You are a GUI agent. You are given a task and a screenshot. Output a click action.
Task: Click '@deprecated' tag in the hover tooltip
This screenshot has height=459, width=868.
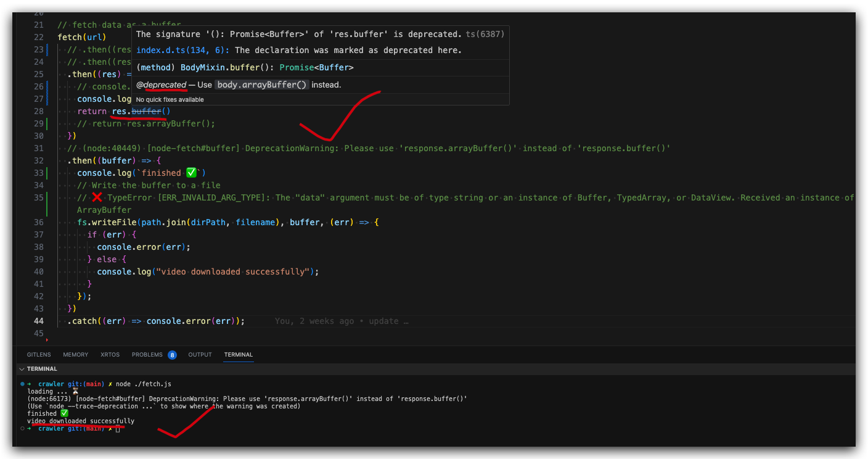click(x=161, y=85)
